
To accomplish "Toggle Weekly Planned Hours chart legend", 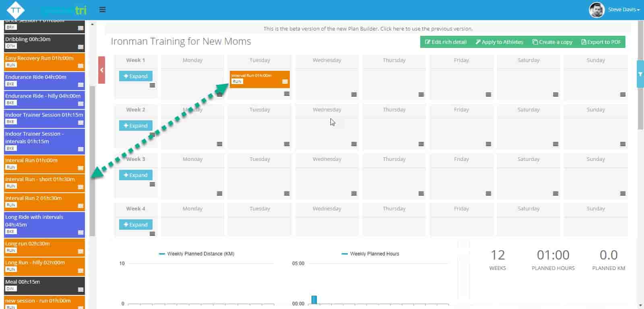I will point(370,254).
